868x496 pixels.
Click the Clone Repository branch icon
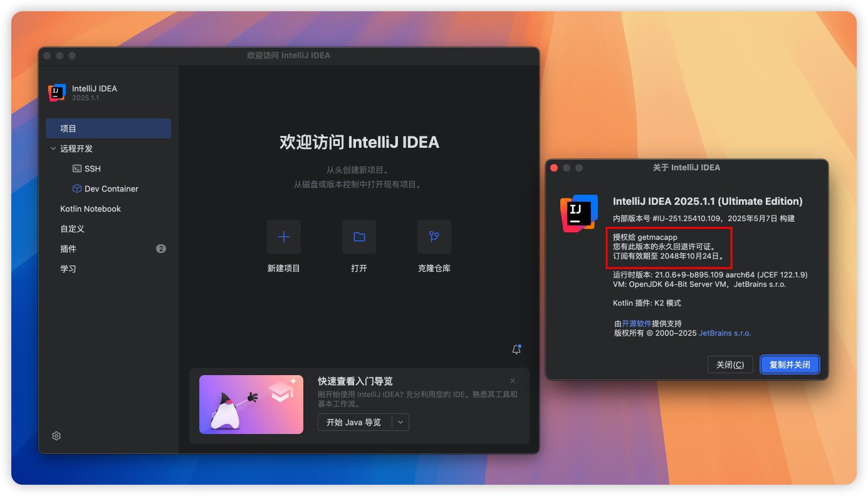(434, 237)
